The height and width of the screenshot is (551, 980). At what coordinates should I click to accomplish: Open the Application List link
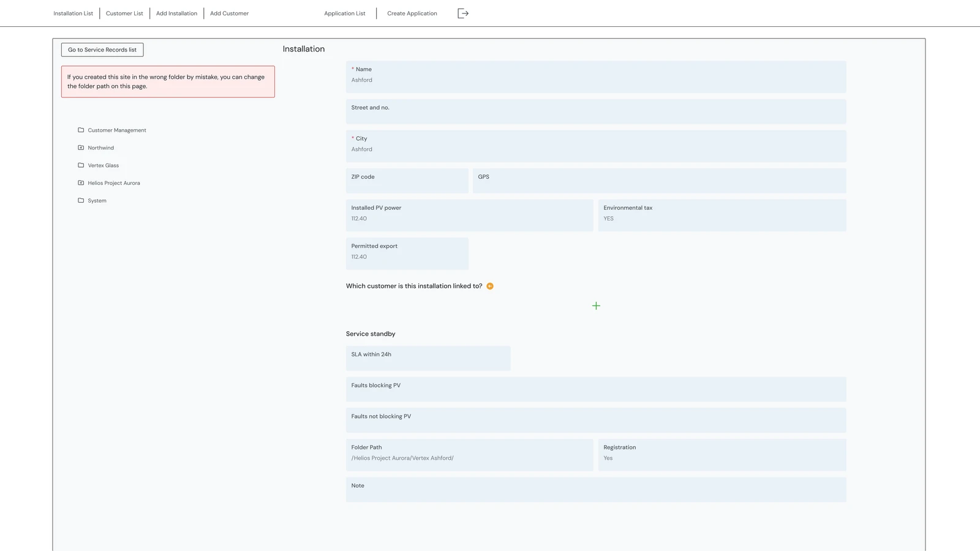point(345,13)
